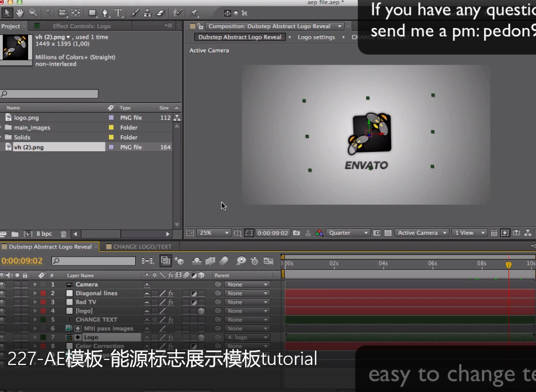This screenshot has width=536, height=392.
Task: Sort project items by Name column
Action: coord(13,108)
